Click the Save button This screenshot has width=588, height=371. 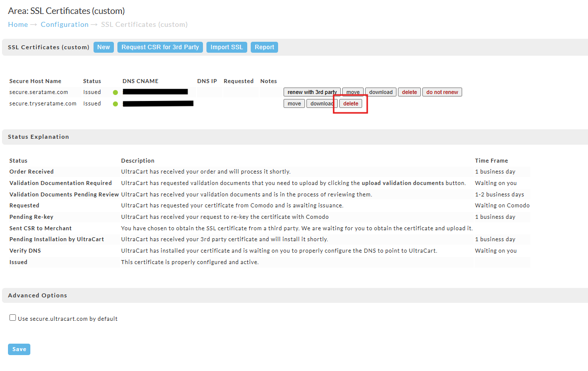tap(19, 349)
